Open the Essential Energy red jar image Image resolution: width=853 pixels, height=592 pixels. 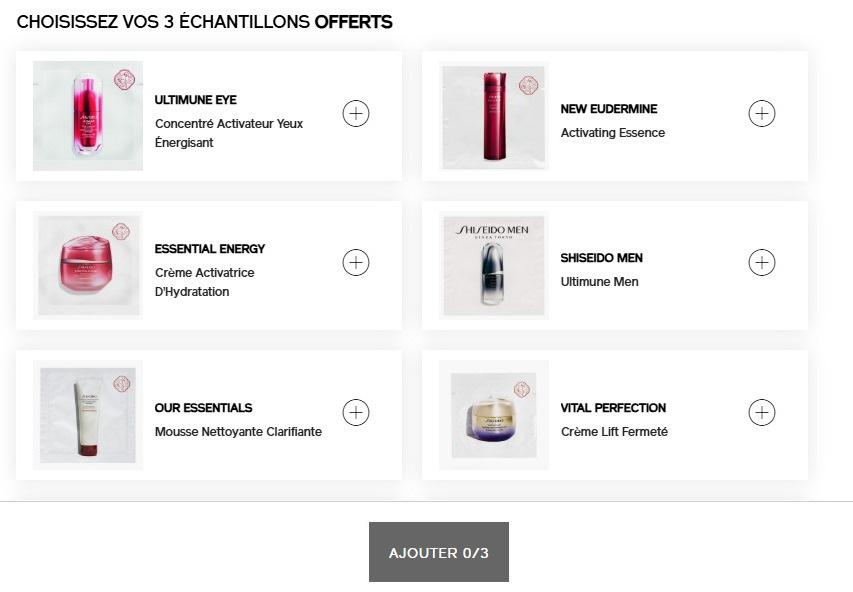coord(88,265)
